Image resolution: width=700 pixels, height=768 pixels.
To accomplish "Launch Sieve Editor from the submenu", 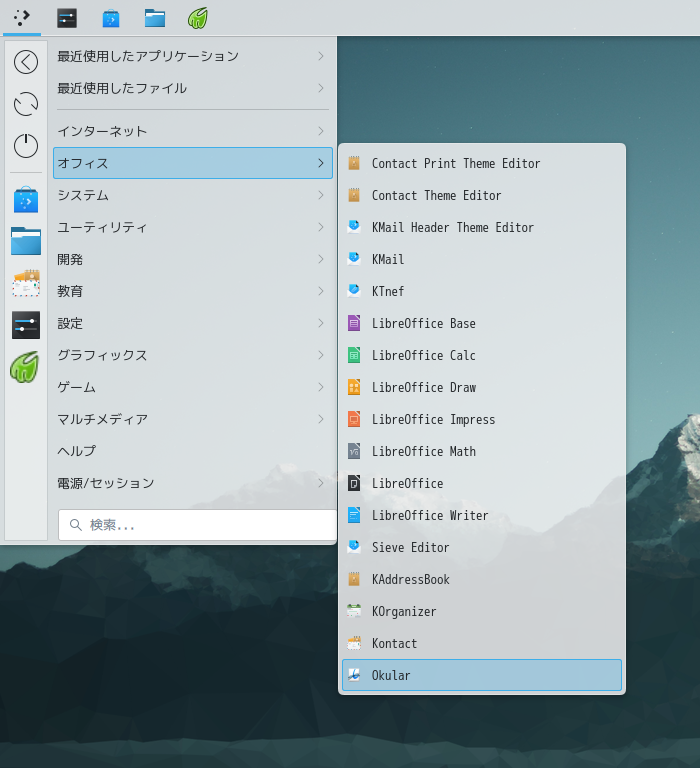I will pyautogui.click(x=482, y=547).
